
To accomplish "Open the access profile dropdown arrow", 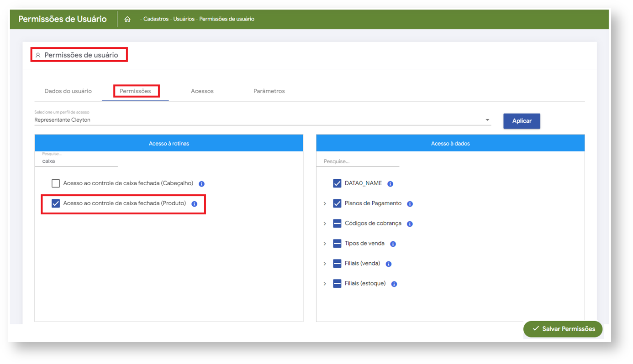I will coord(487,120).
